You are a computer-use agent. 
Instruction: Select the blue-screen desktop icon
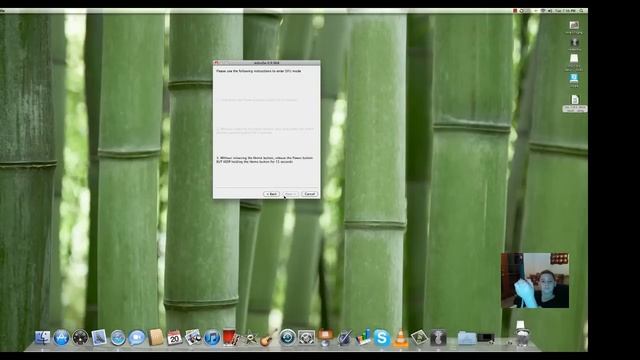coord(574,78)
